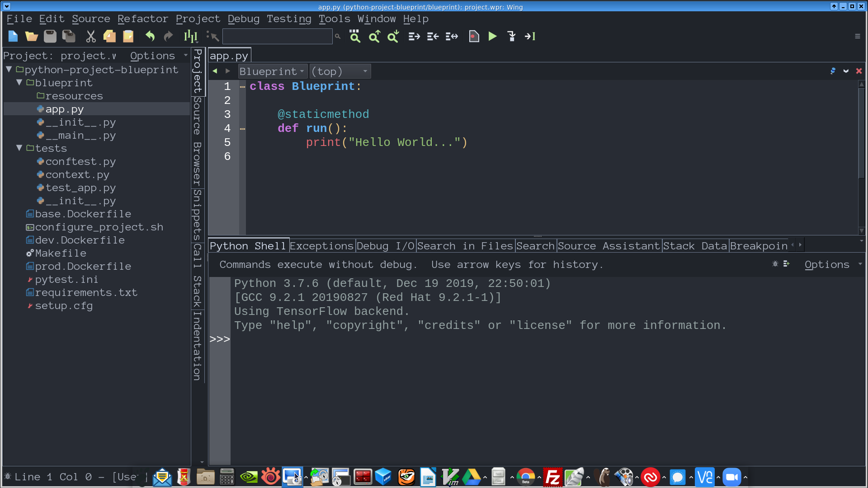Switch to the Search in Files tab
This screenshot has width=868, height=488.
point(466,246)
